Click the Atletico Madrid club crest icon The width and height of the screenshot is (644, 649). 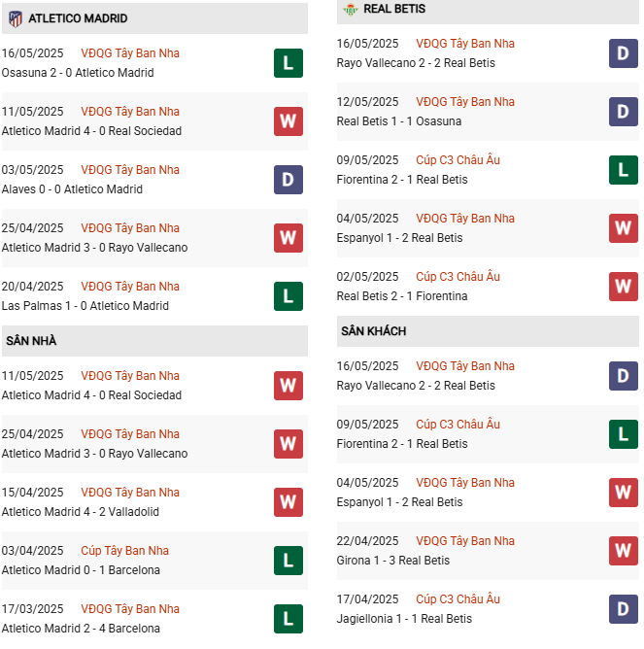click(x=16, y=18)
